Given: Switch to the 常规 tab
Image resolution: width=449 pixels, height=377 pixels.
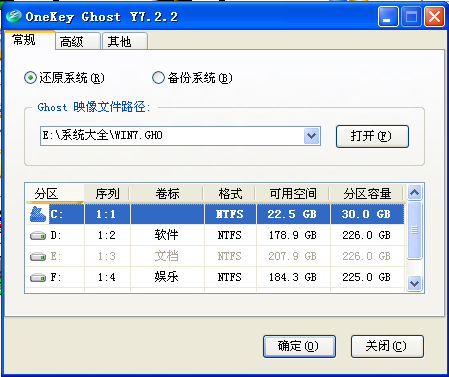Looking at the screenshot, I should tap(29, 40).
